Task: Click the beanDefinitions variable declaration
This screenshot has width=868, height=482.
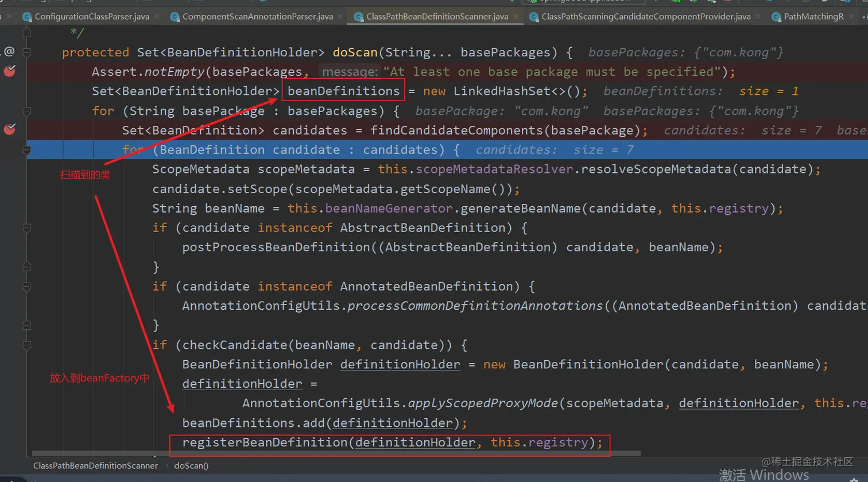Action: tap(343, 91)
